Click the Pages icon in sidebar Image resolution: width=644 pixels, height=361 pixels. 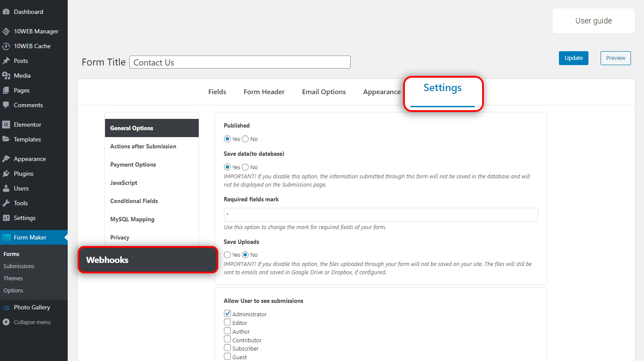tap(6, 90)
